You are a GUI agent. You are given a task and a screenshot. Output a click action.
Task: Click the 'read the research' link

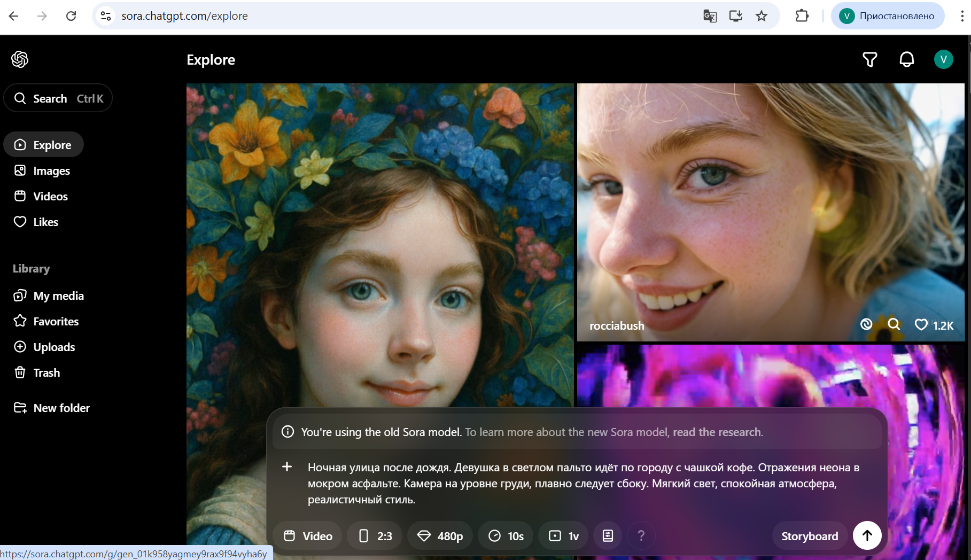[717, 432]
